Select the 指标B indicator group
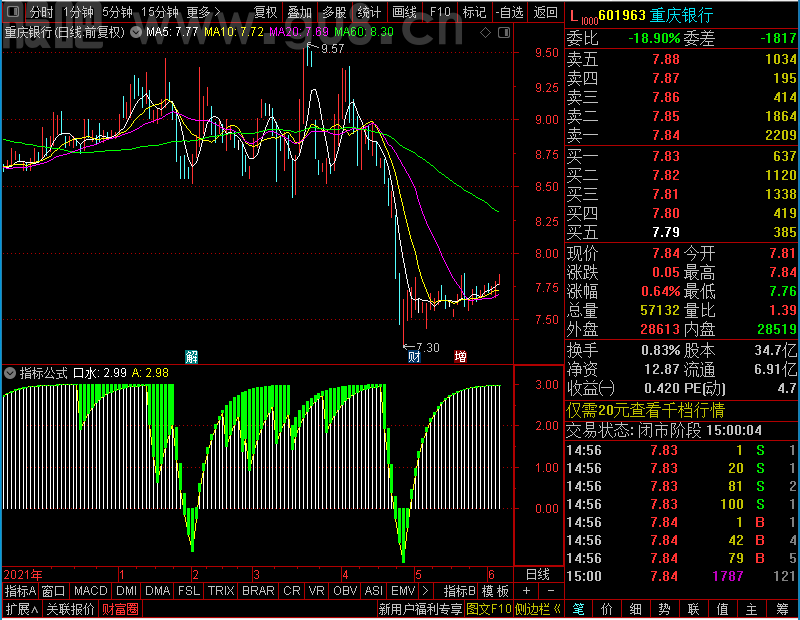800x620 pixels. 460,591
